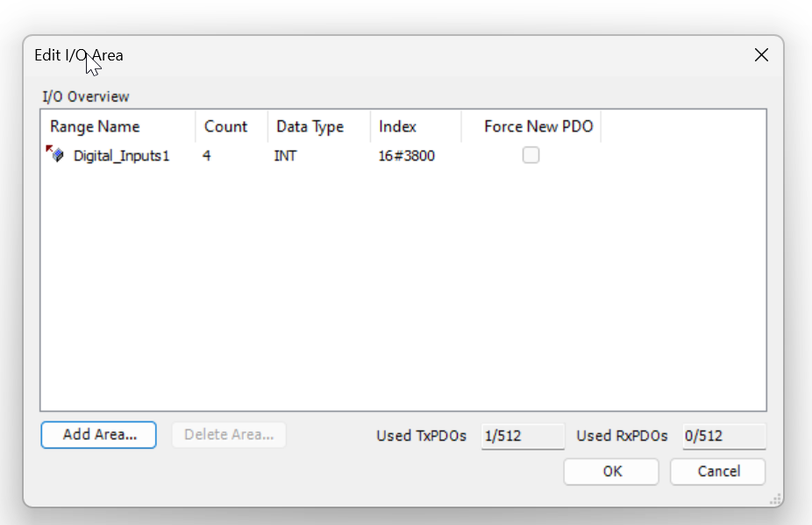Click the Add Area... button

98,435
